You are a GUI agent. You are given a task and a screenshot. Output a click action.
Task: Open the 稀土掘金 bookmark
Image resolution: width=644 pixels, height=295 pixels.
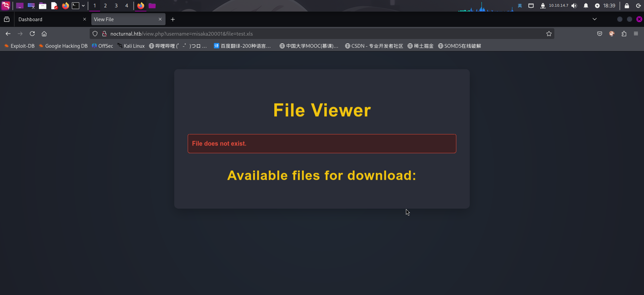(x=420, y=46)
